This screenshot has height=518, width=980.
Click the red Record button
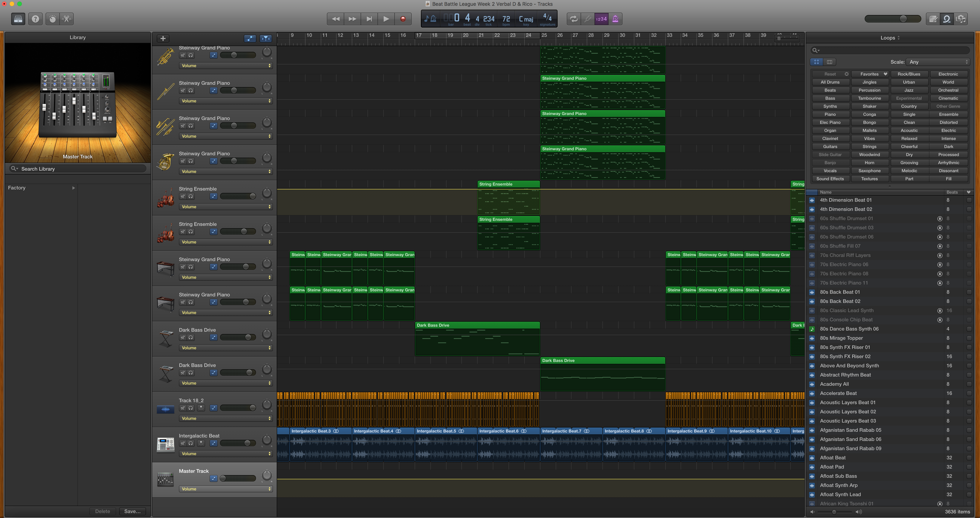coord(403,19)
